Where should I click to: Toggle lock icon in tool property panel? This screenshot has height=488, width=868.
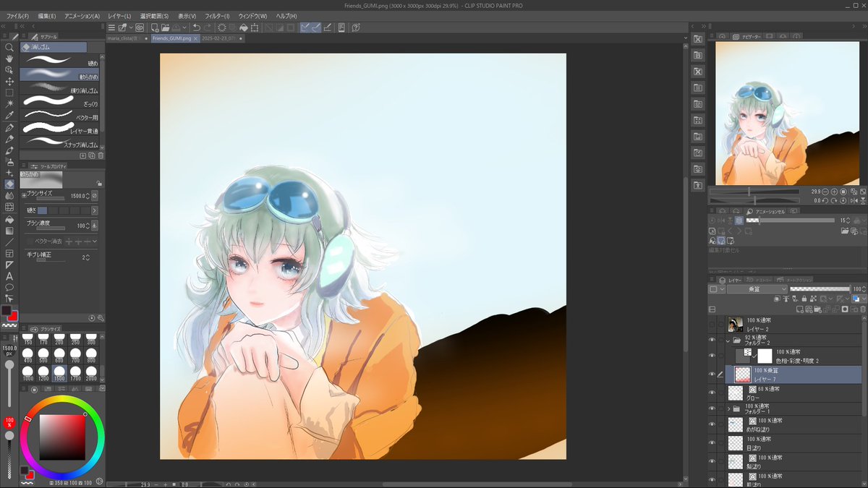[x=99, y=184]
